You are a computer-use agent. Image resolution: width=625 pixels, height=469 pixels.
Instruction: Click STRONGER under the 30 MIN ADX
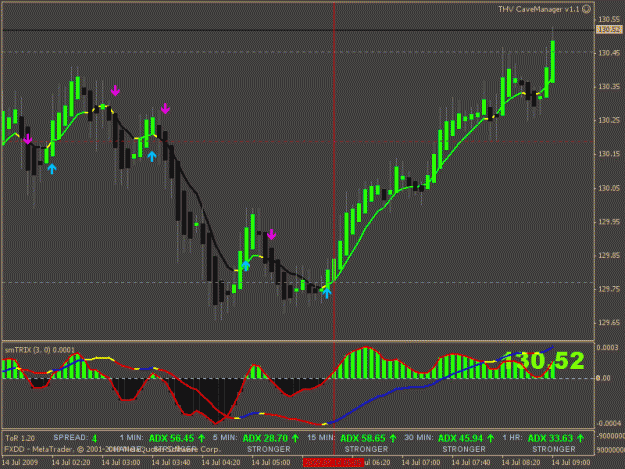[x=464, y=449]
